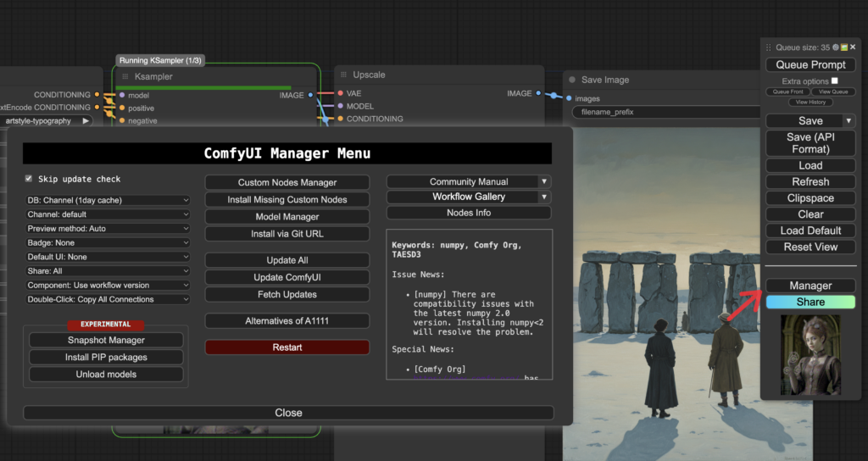Click the Upscale node's title grip icon
This screenshot has height=461, width=868.
(x=344, y=75)
